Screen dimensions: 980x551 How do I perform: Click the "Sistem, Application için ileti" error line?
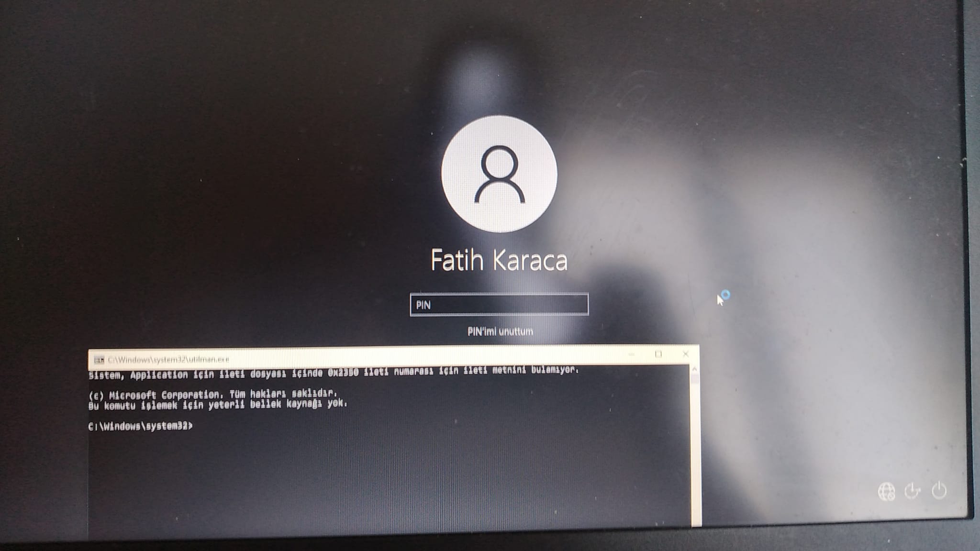[334, 372]
